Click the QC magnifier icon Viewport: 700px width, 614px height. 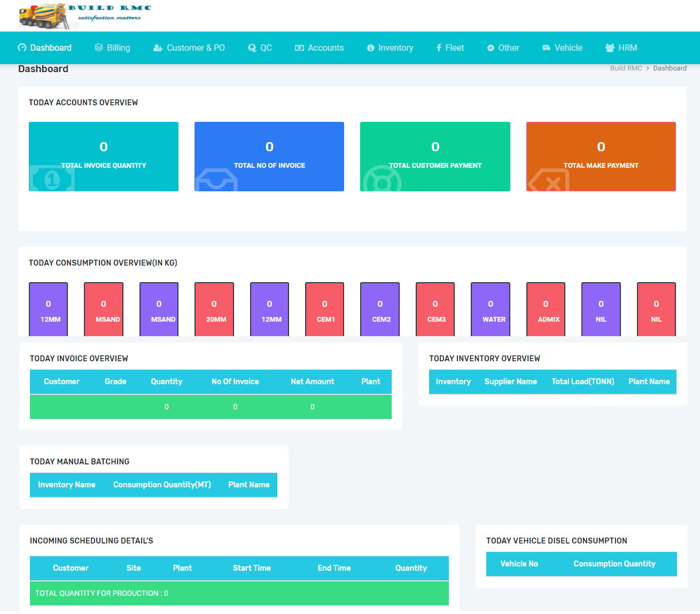pos(252,48)
